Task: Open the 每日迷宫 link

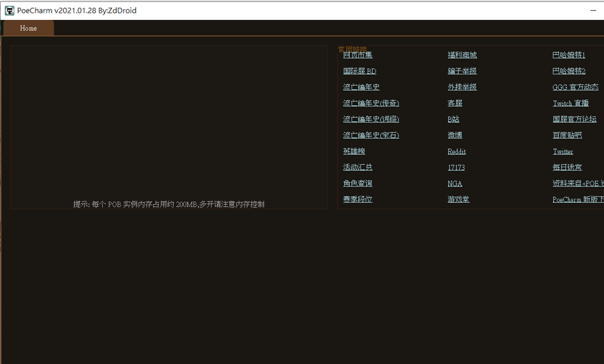Action: coord(567,167)
